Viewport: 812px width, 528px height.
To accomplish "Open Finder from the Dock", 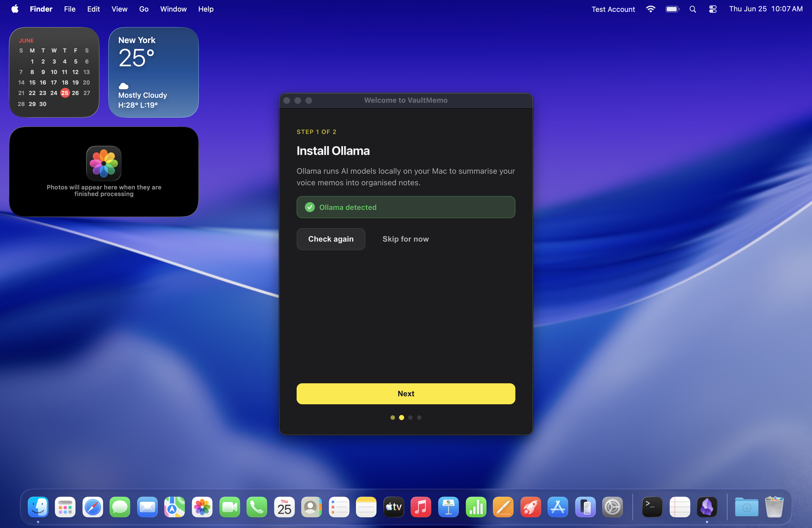I will click(38, 507).
